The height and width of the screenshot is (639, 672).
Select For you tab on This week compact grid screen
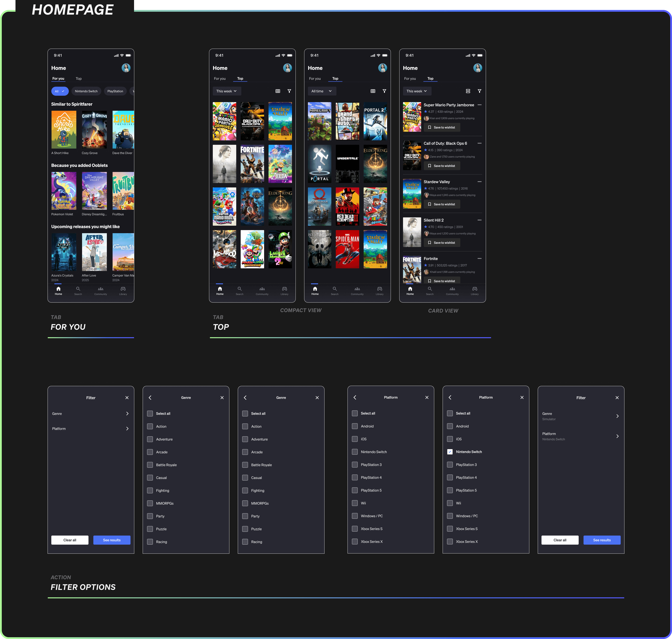220,79
